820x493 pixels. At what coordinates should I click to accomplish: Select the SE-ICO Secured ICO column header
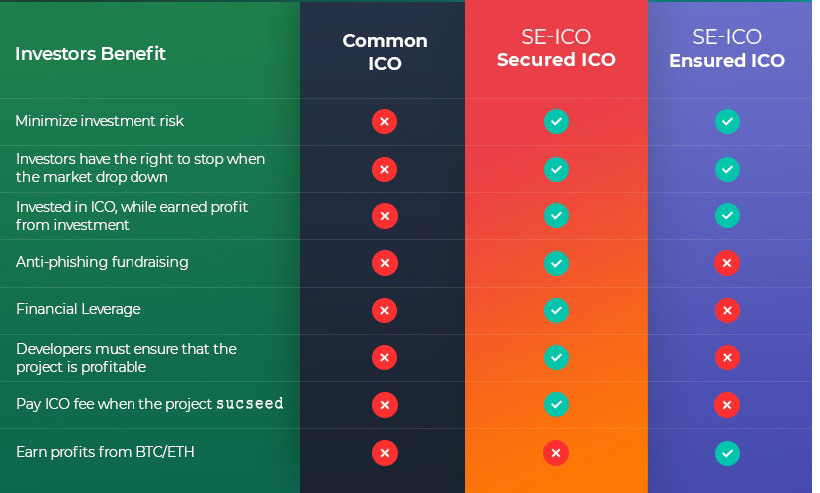coord(556,48)
